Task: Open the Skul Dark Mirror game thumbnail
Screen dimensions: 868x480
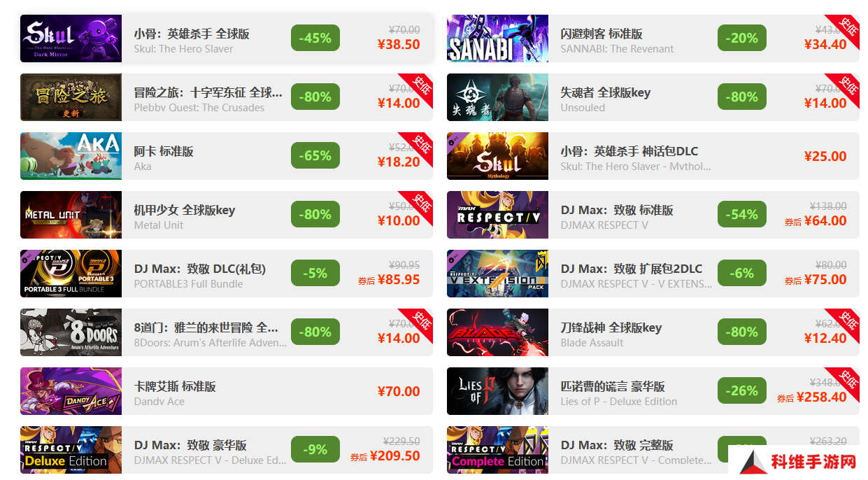Action: (71, 38)
